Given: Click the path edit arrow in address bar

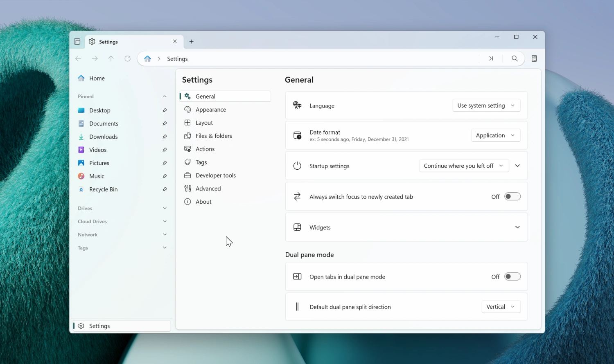Looking at the screenshot, I should click(491, 58).
